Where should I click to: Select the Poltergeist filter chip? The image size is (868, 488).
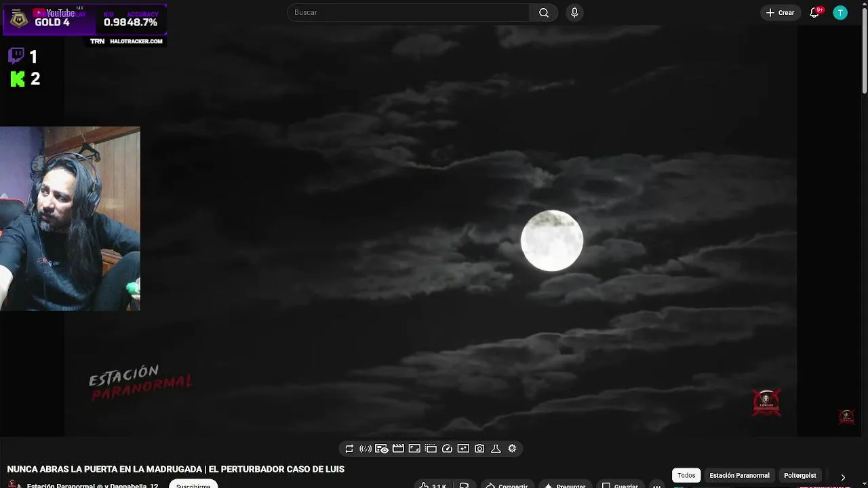tap(800, 475)
